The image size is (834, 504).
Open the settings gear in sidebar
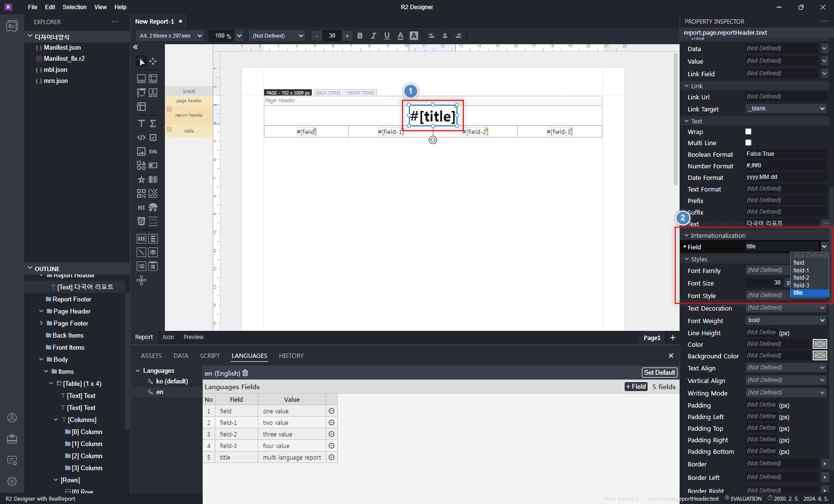click(x=12, y=481)
